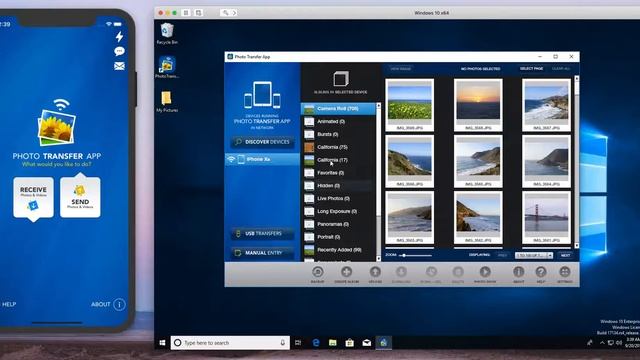Tap envelope mail icon on phone screen
The height and width of the screenshot is (360, 640).
[x=119, y=66]
